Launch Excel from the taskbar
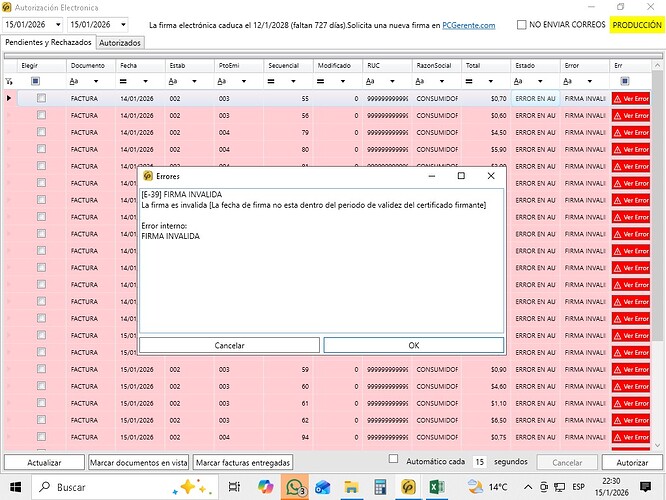666x500 pixels. tap(436, 487)
